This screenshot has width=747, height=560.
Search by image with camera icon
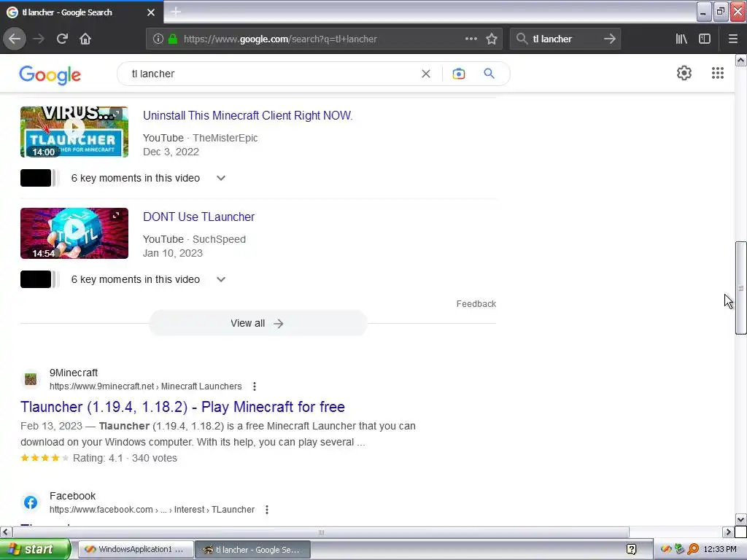coord(459,74)
